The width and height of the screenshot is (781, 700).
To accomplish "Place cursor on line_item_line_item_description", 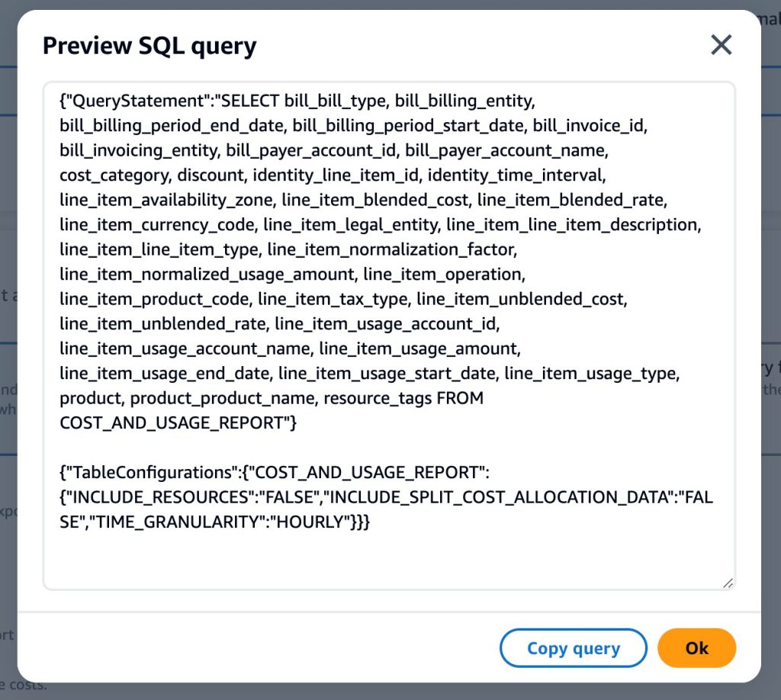I will (571, 225).
